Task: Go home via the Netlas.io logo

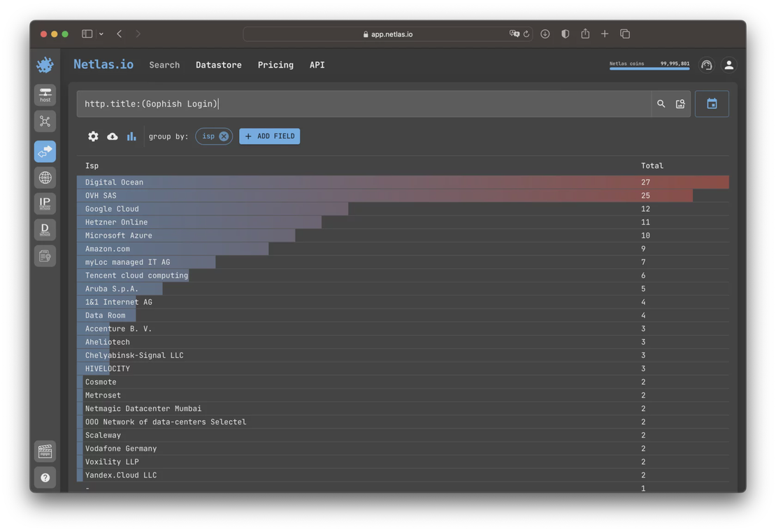Action: (x=103, y=64)
